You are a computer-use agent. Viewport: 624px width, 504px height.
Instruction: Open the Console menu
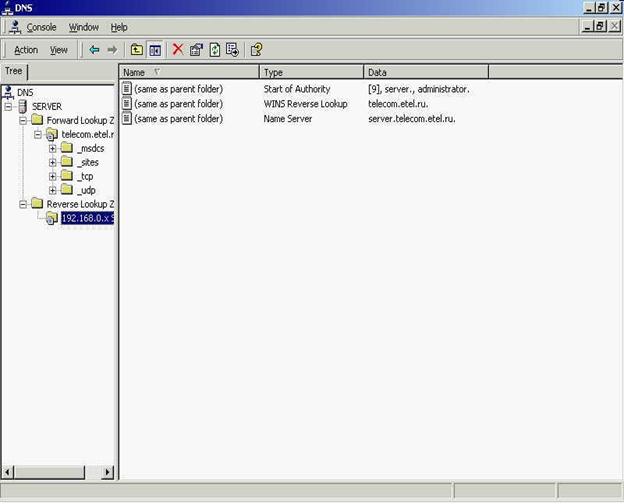click(41, 27)
